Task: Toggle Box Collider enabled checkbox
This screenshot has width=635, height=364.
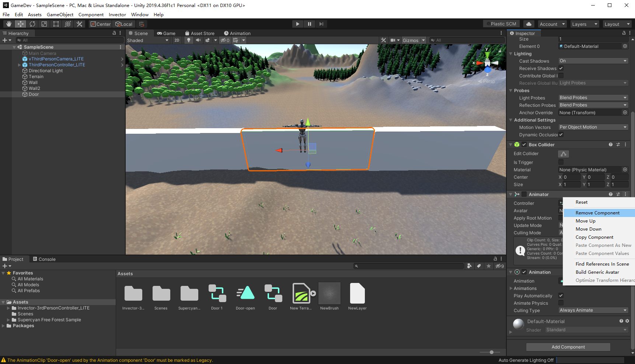Action: coord(524,145)
